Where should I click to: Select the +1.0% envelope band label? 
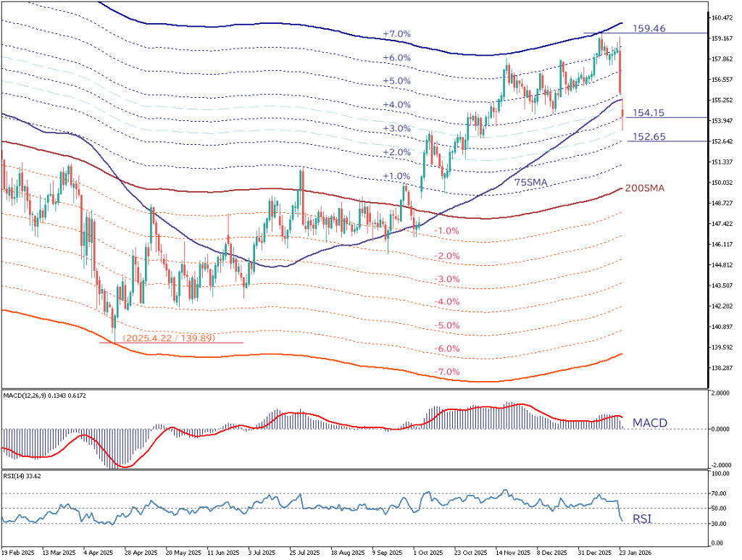(396, 176)
